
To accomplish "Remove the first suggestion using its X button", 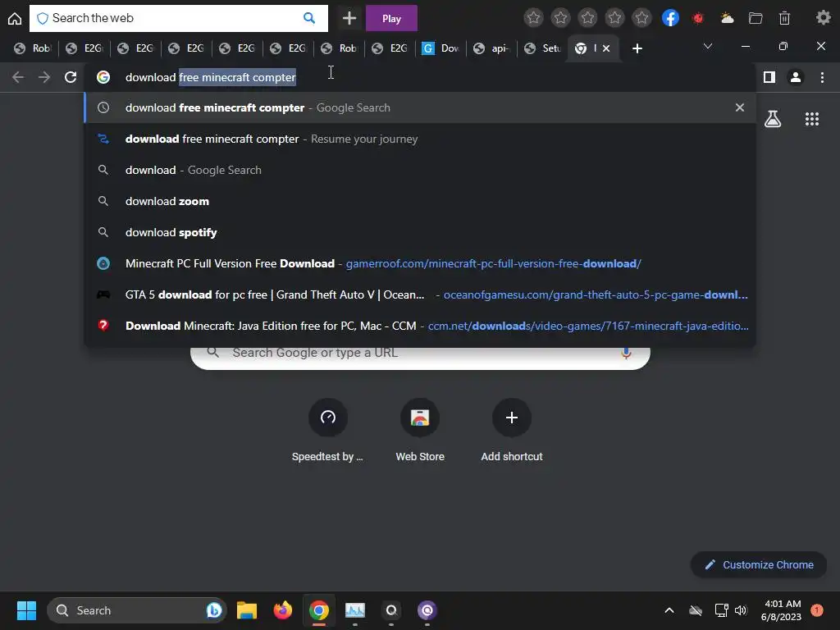I will tap(739, 107).
